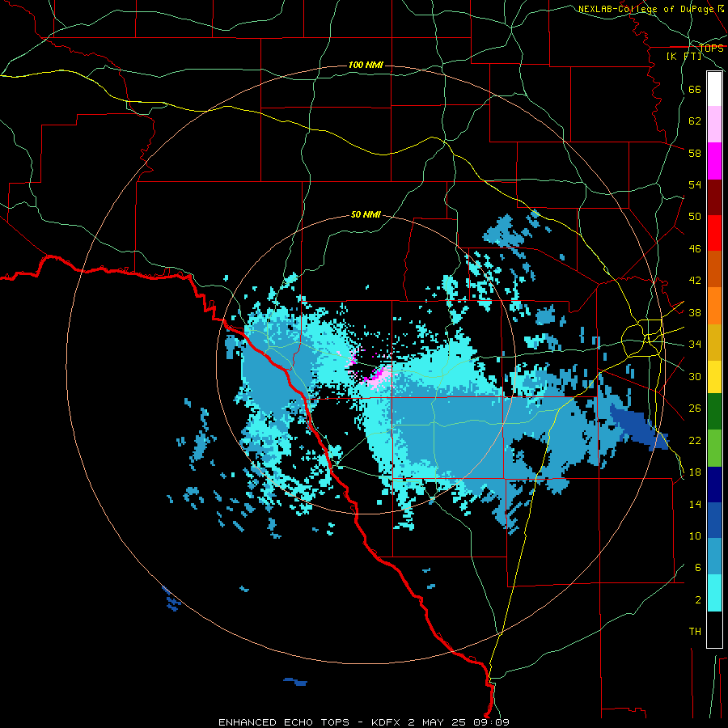Click the cyan swatch near the scale bottom
The width and height of the screenshot is (728, 728).
pyautogui.click(x=714, y=594)
